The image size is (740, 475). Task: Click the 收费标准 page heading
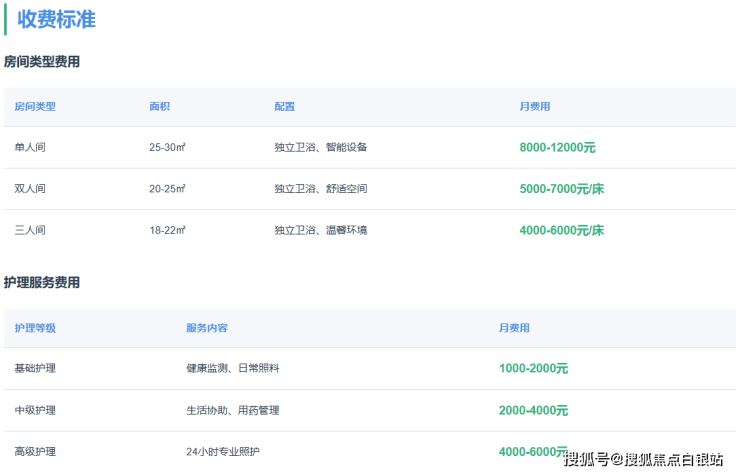click(57, 19)
